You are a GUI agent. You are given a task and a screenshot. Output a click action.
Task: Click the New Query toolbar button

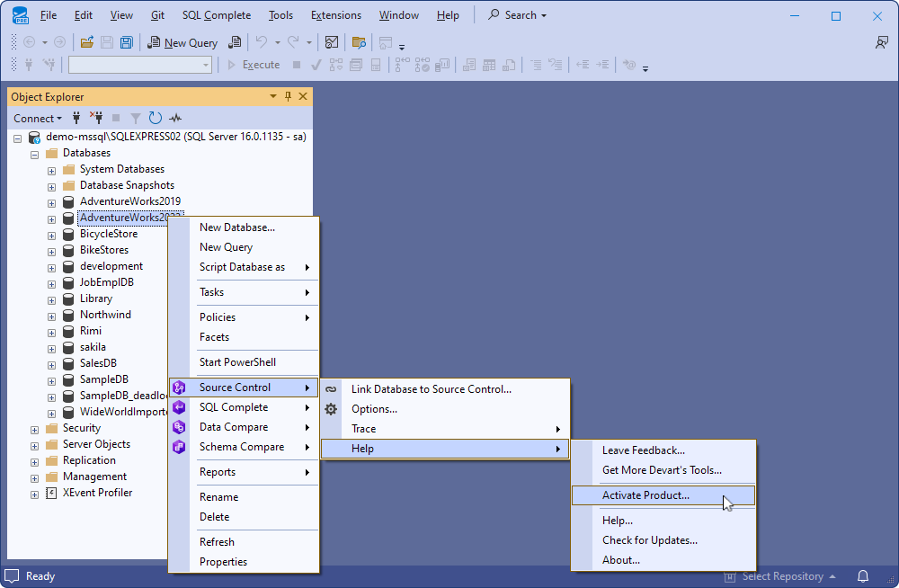tap(182, 42)
